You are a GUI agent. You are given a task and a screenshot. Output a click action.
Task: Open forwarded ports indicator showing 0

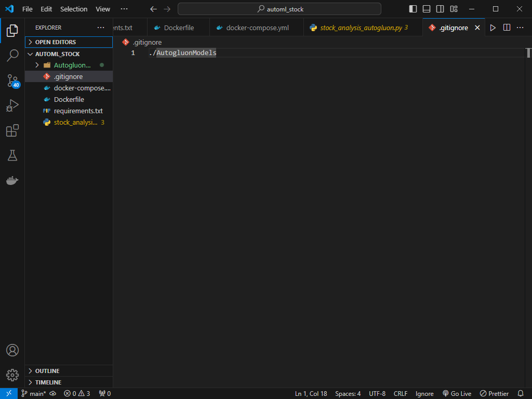point(104,394)
